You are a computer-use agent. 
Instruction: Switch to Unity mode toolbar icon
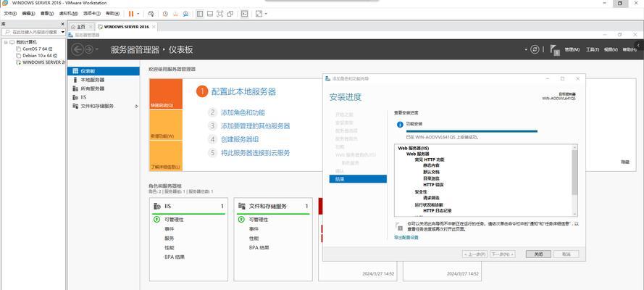230,14
